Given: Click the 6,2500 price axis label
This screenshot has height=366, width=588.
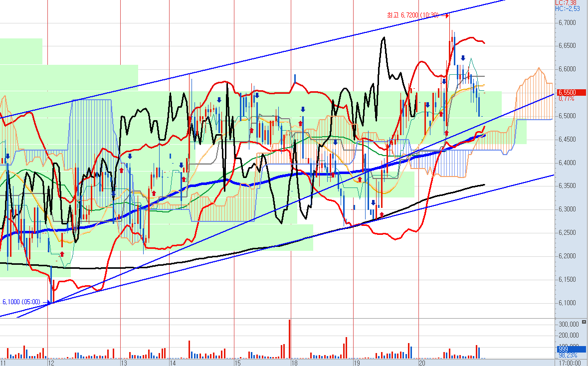Looking at the screenshot, I should pos(567,232).
